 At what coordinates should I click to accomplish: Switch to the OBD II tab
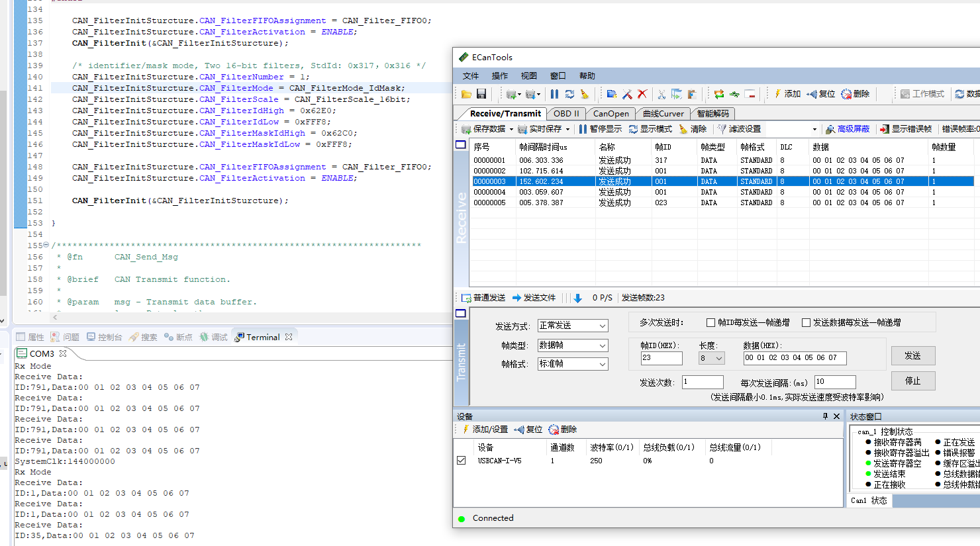coord(566,114)
